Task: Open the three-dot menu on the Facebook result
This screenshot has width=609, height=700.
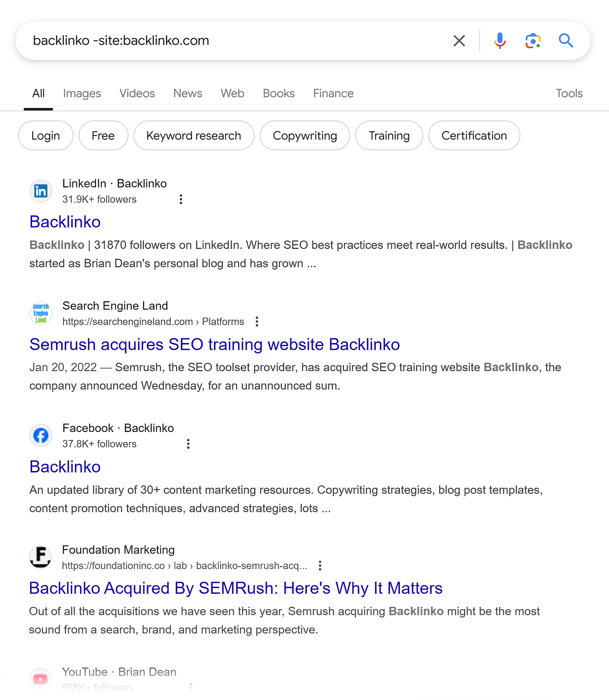Action: coord(188,444)
